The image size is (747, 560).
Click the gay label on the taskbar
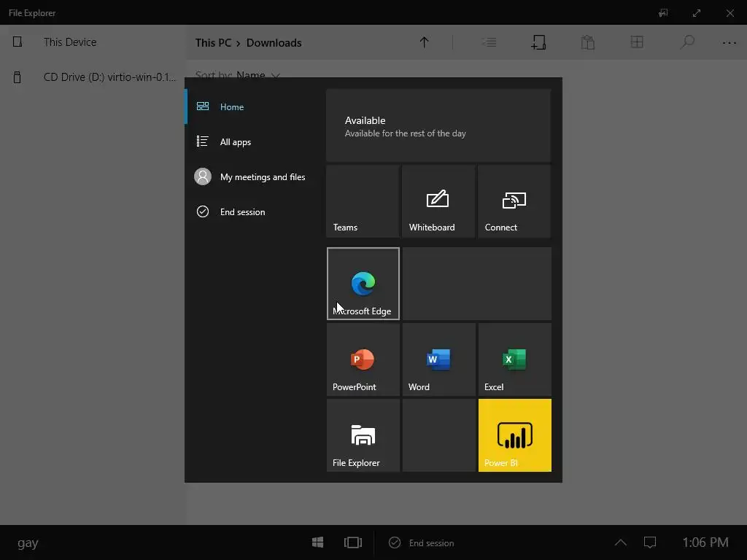[28, 542]
